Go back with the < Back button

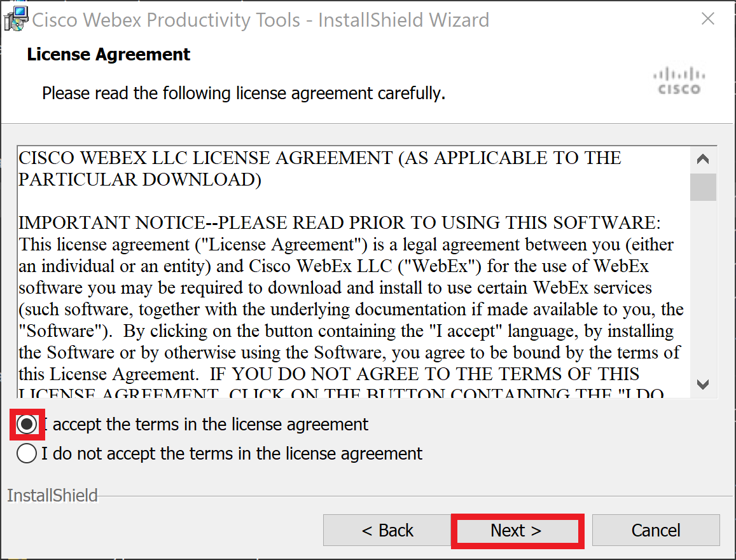(x=387, y=531)
